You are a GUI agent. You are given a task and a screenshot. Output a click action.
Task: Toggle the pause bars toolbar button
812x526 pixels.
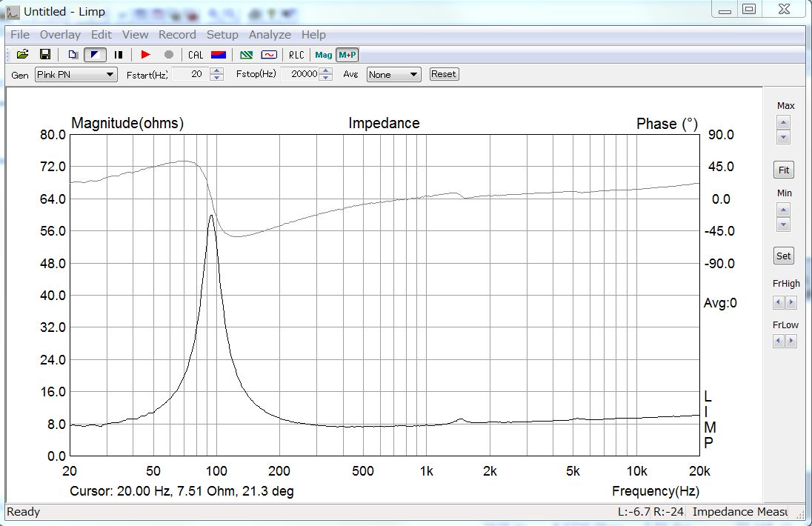coord(118,54)
